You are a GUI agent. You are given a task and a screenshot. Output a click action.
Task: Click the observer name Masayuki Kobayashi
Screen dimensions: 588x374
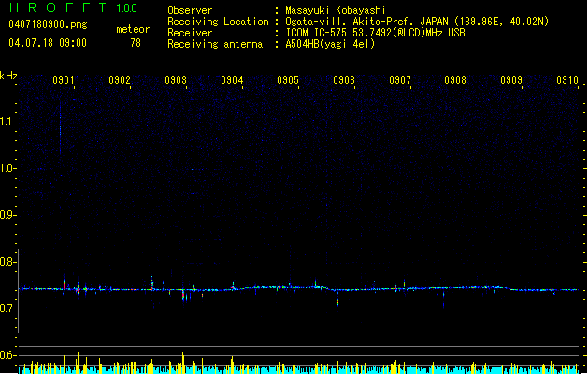pyautogui.click(x=336, y=10)
